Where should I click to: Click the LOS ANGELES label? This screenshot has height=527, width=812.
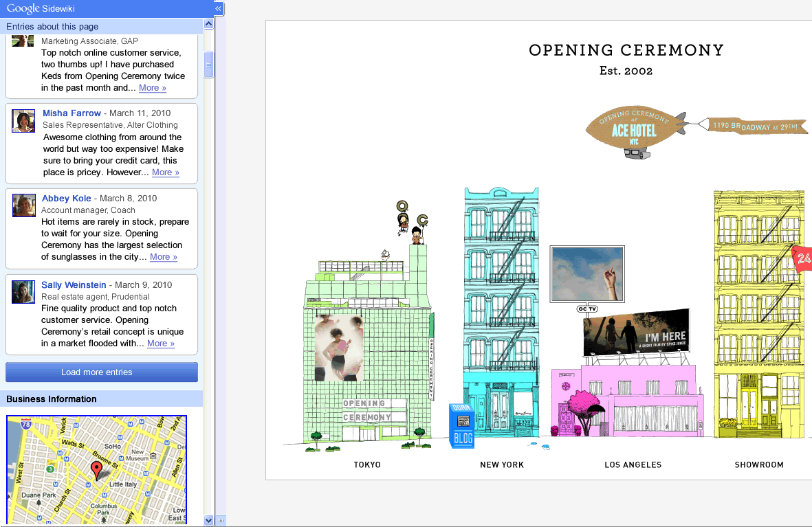coord(633,465)
